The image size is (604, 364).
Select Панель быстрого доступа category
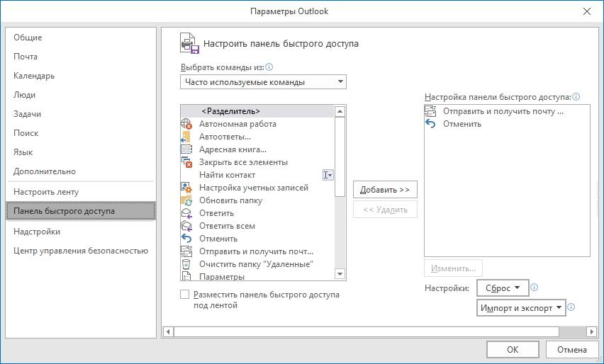[81, 211]
